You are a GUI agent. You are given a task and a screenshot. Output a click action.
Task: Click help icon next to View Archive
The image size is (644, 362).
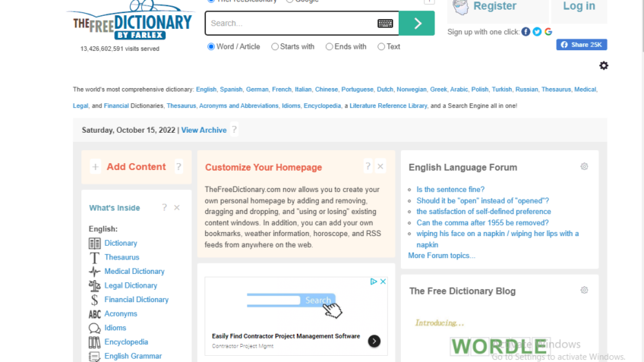click(x=234, y=130)
